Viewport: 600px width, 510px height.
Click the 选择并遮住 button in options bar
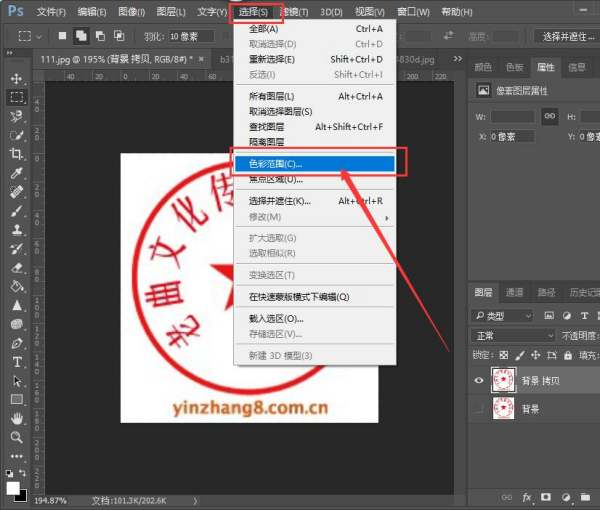tap(564, 37)
